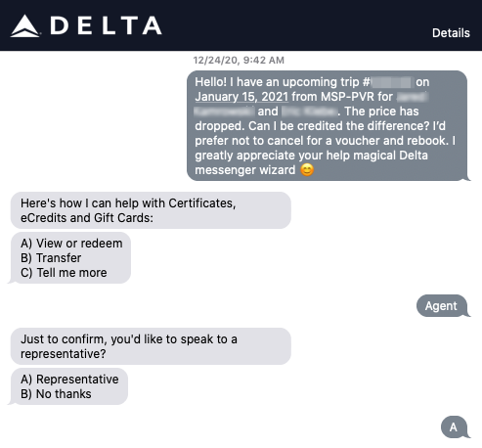Select the price-drop request message bubble
The height and width of the screenshot is (448, 482).
tap(328, 126)
